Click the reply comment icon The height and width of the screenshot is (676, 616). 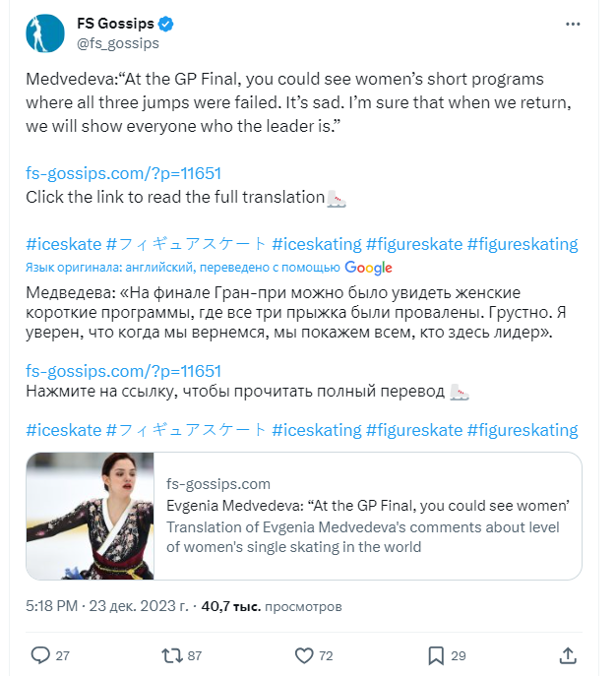click(x=40, y=655)
